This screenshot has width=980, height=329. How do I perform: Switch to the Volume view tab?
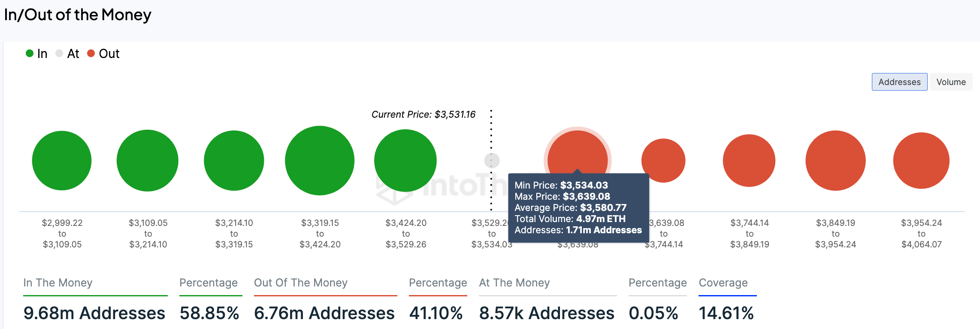951,82
